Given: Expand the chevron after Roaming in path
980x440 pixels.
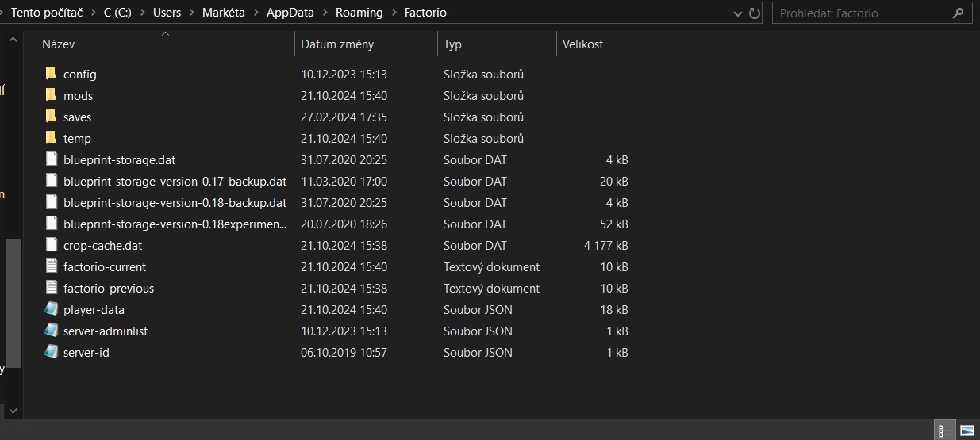Looking at the screenshot, I should (394, 13).
